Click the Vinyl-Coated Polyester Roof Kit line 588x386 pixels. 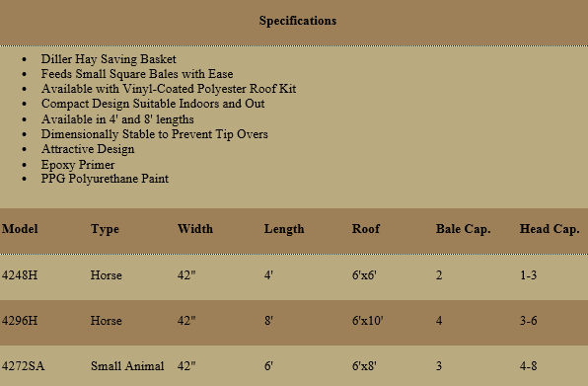click(x=169, y=89)
